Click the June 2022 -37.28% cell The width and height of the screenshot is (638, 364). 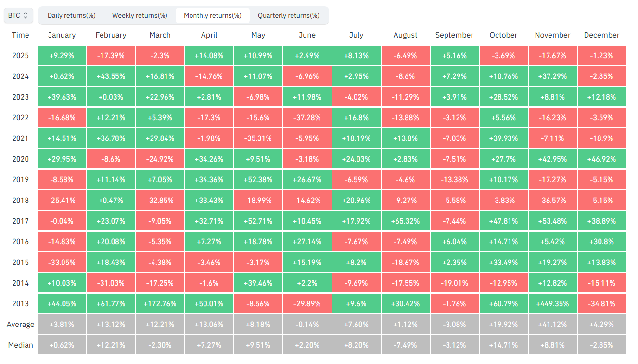tap(307, 118)
